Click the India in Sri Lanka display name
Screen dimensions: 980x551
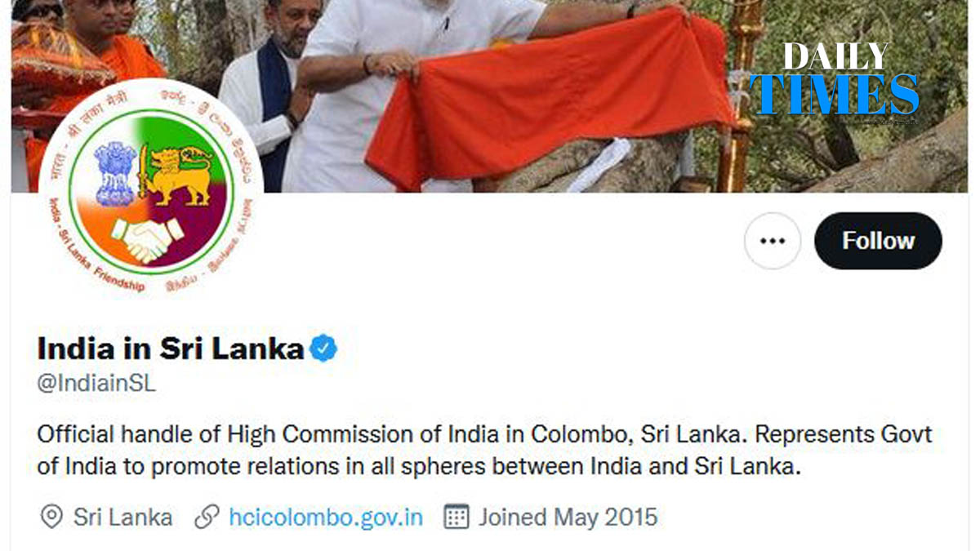[171, 349]
